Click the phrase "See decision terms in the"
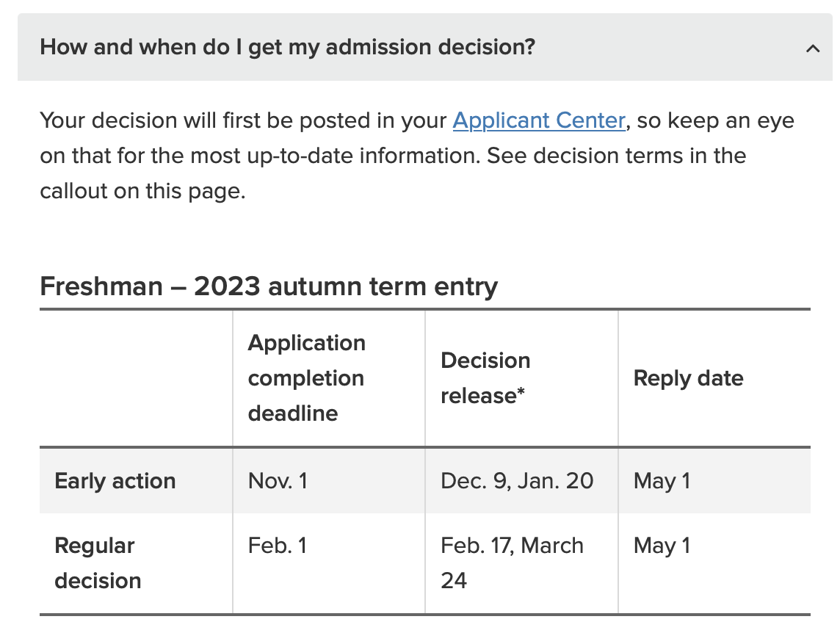 point(617,156)
